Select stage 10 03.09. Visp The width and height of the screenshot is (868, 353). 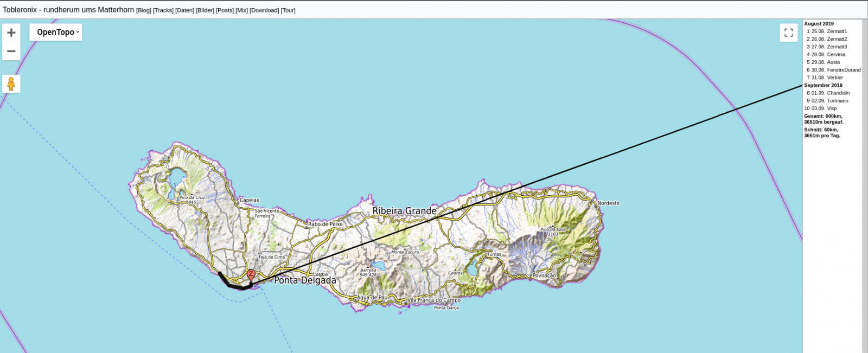click(821, 108)
